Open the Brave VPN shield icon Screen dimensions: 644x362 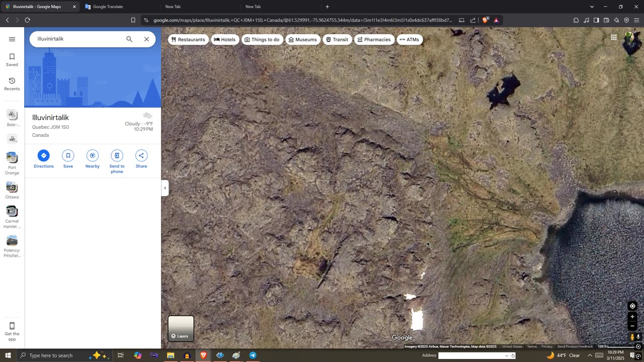click(626, 20)
